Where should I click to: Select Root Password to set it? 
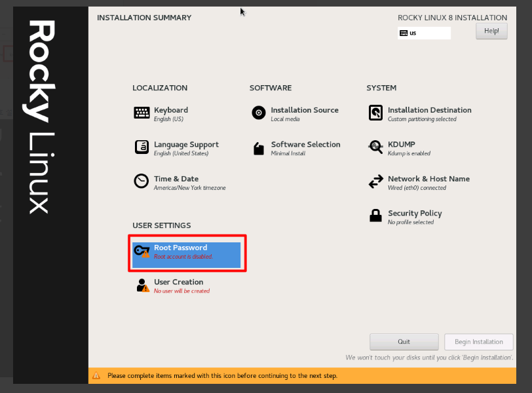186,255
